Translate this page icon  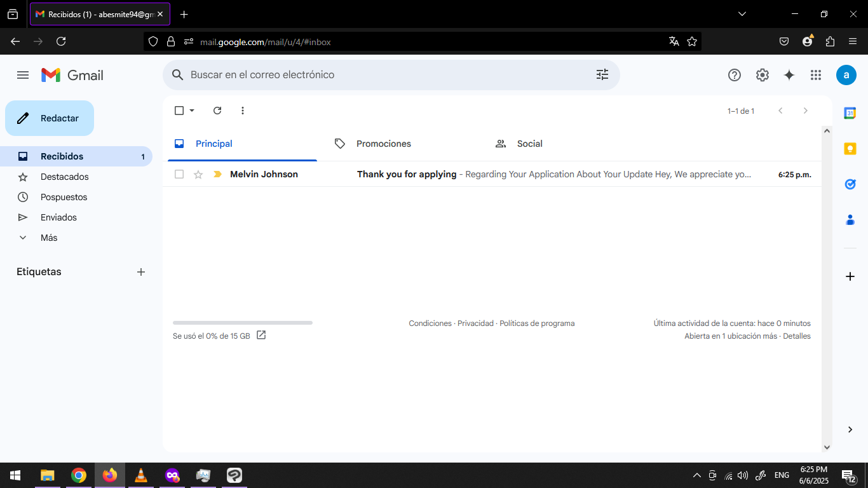pos(674,41)
